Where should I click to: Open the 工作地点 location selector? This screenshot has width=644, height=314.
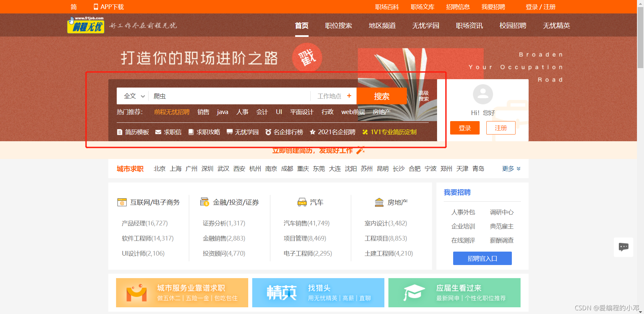(x=334, y=96)
